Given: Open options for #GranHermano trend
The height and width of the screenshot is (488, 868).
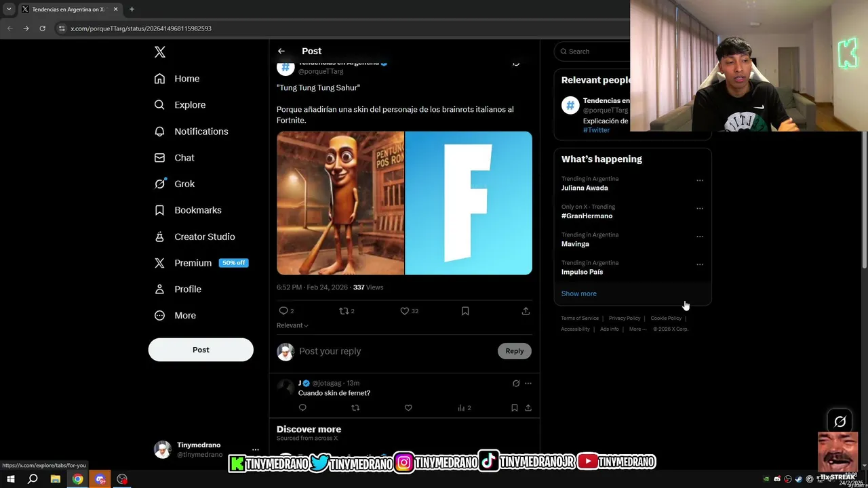Looking at the screenshot, I should click(700, 208).
